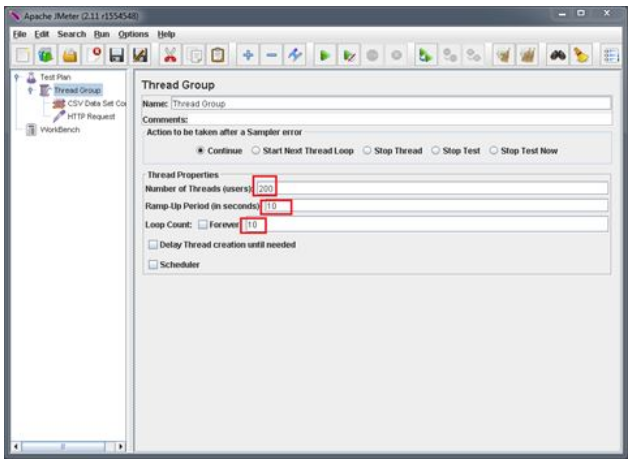Click the Copy icon in toolbar

point(195,55)
